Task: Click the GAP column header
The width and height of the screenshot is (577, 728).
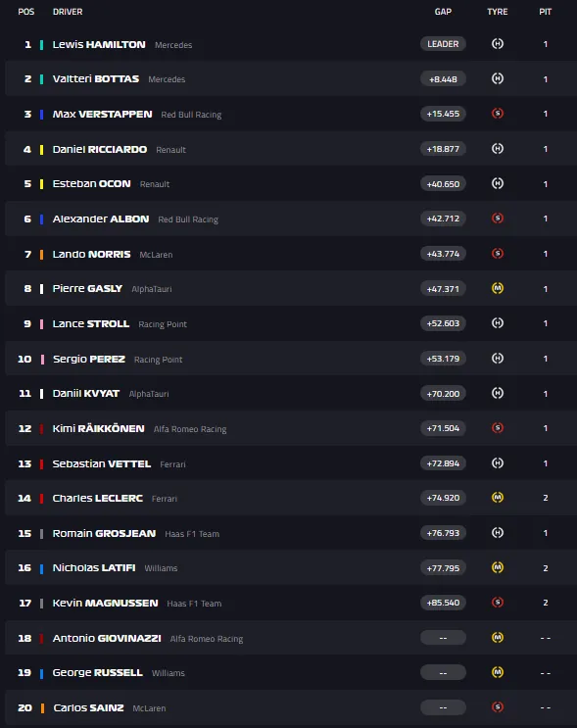Action: coord(443,12)
